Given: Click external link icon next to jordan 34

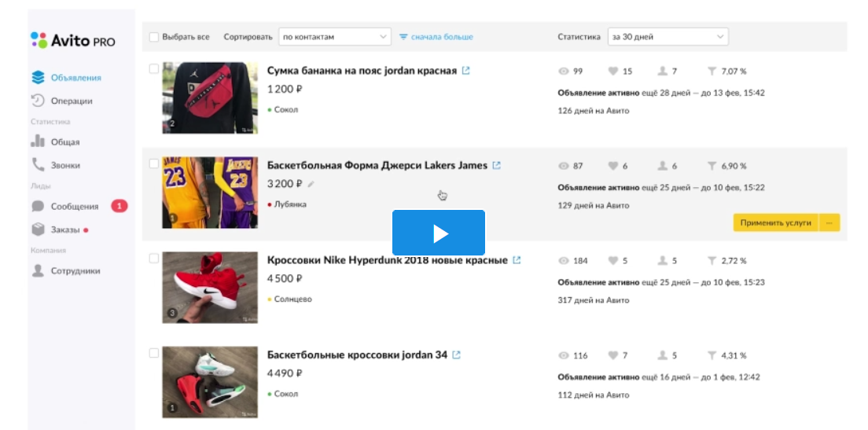Looking at the screenshot, I should [x=456, y=355].
